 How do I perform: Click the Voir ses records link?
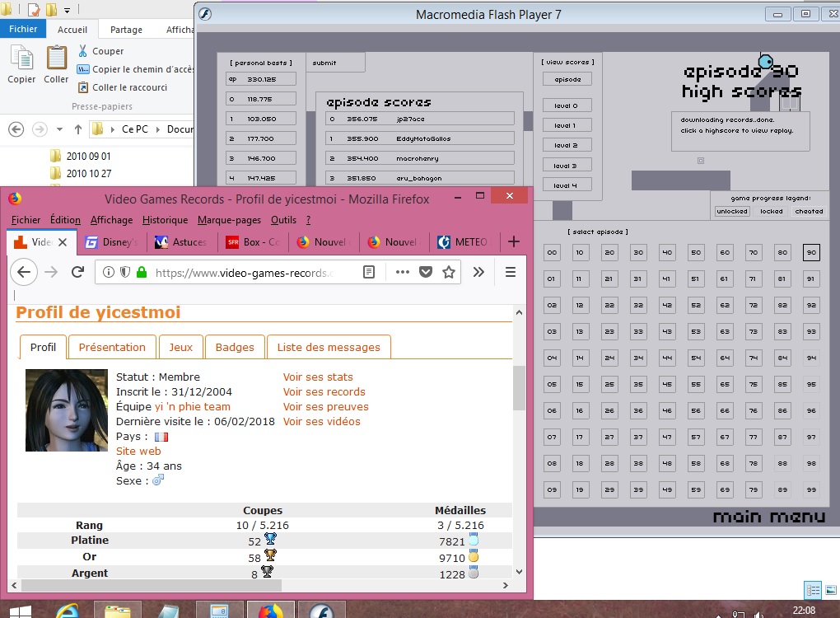click(324, 392)
